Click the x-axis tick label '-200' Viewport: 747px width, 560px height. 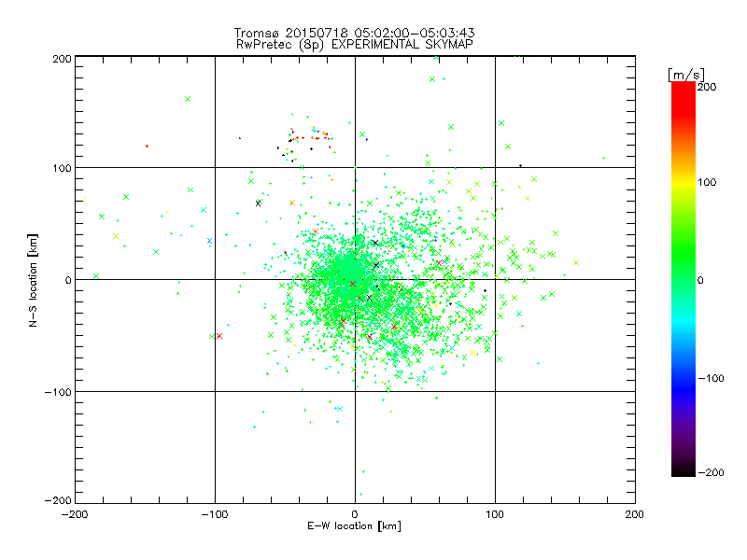coord(75,514)
